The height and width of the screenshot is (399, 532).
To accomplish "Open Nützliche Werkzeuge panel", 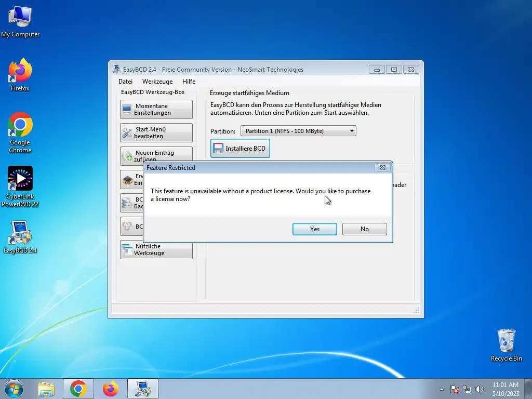I will (x=156, y=250).
